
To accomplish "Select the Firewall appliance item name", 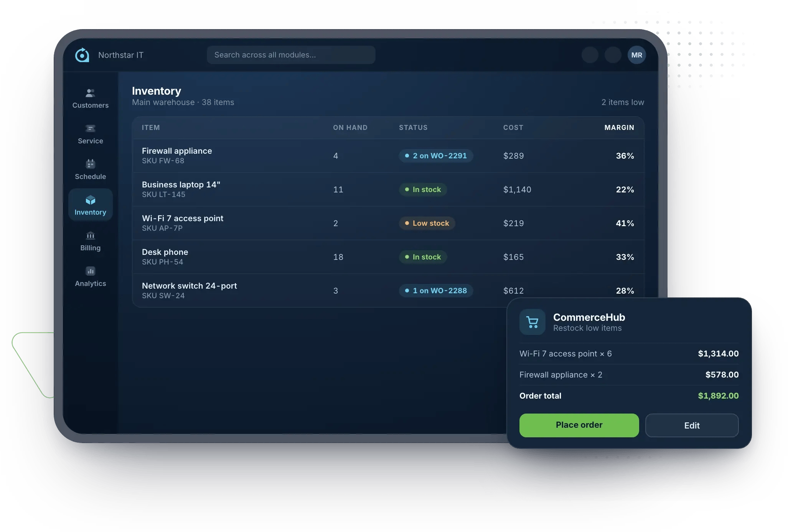I will 177,151.
